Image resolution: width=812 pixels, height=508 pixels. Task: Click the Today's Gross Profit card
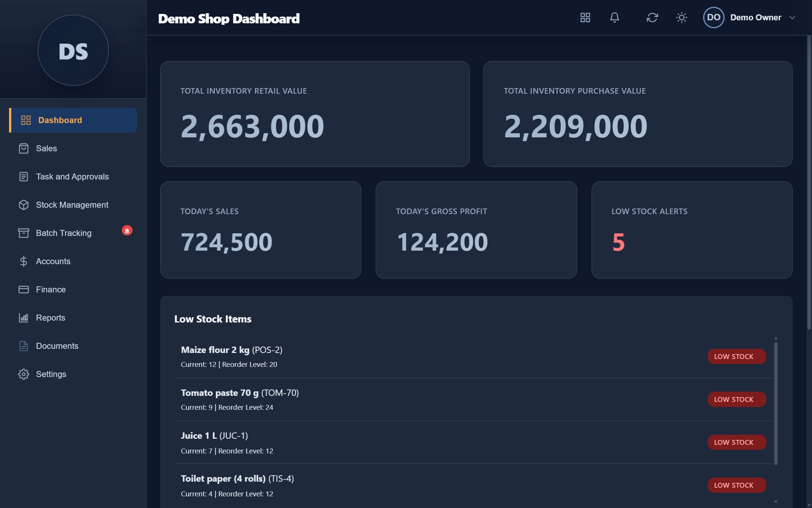[x=476, y=230]
